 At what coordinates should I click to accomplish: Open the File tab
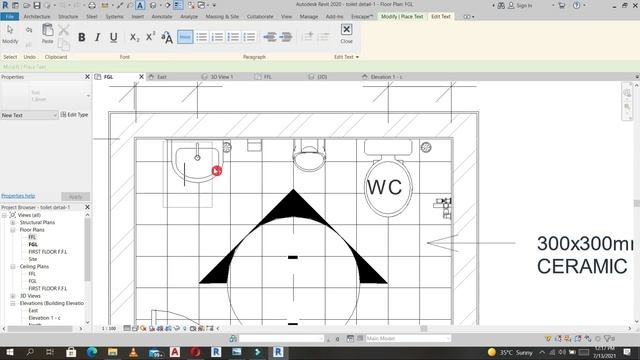tap(10, 17)
